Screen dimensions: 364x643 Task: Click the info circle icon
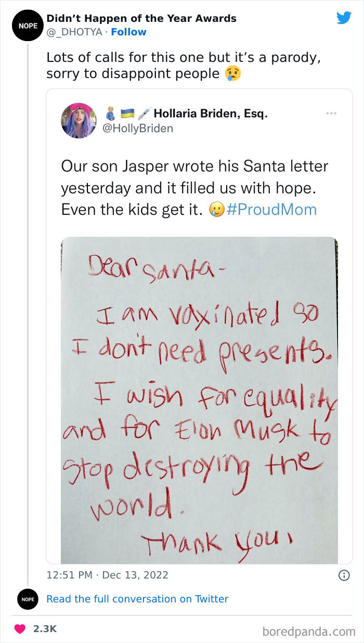(x=344, y=575)
